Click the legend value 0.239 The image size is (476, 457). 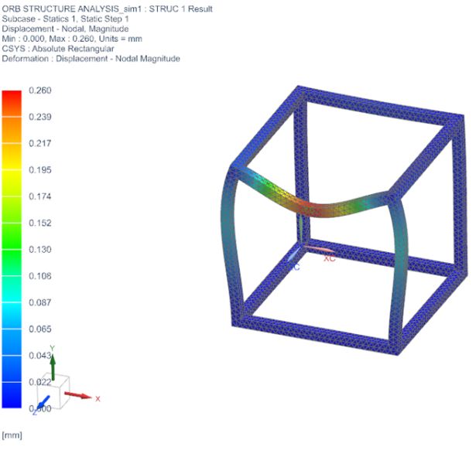(40, 117)
